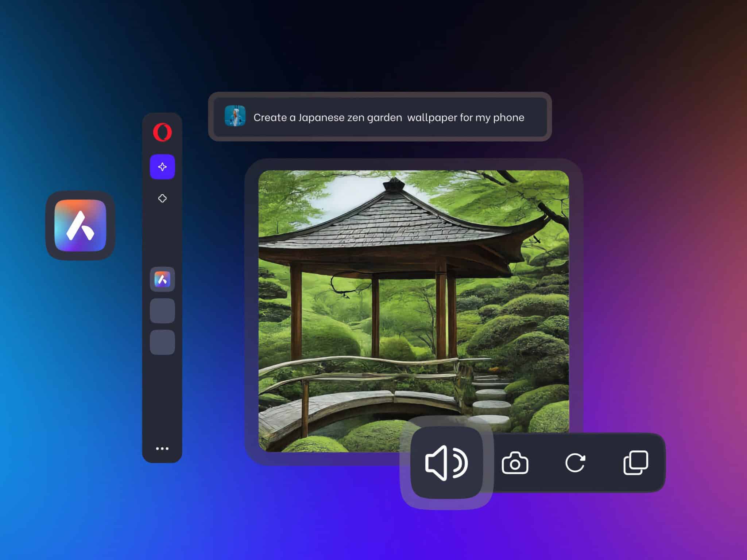Copy the generated image with the copy icon

pos(636,462)
